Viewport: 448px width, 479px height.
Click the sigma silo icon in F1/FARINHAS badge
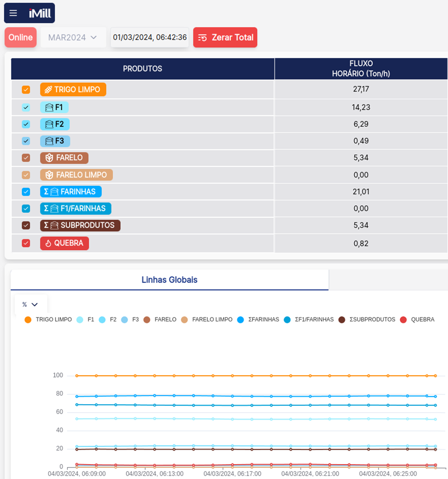coord(51,208)
